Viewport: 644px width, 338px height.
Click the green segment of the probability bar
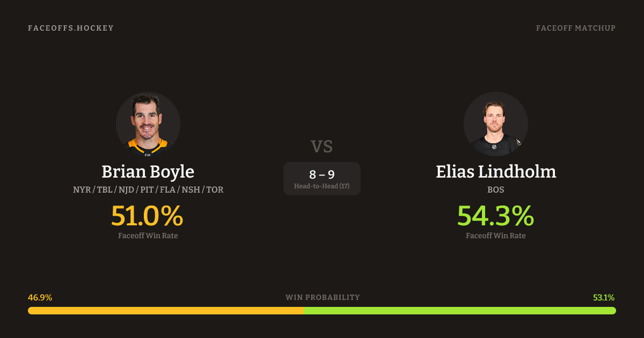(x=459, y=311)
